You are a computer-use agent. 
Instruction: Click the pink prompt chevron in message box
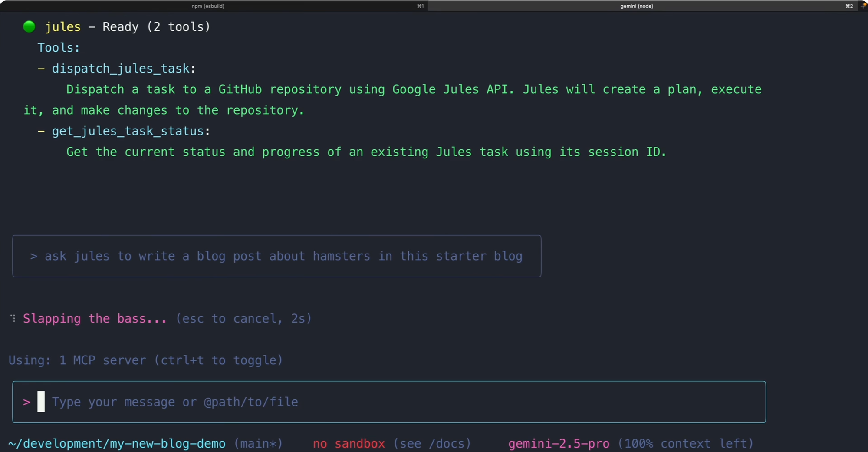(26, 402)
